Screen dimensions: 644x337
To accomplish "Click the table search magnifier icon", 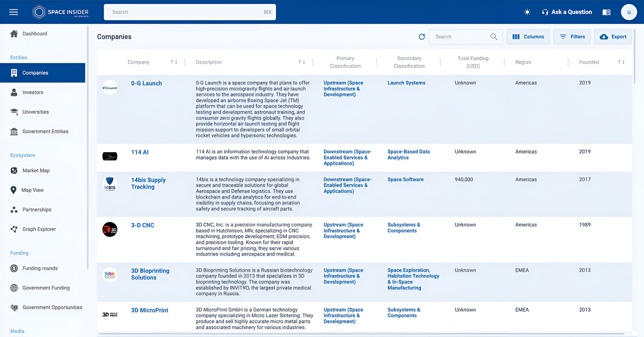I will tap(494, 37).
